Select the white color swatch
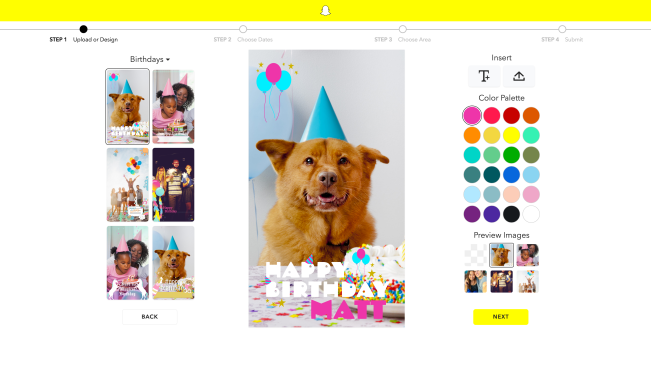Screen dimensions: 651x374 point(531,214)
